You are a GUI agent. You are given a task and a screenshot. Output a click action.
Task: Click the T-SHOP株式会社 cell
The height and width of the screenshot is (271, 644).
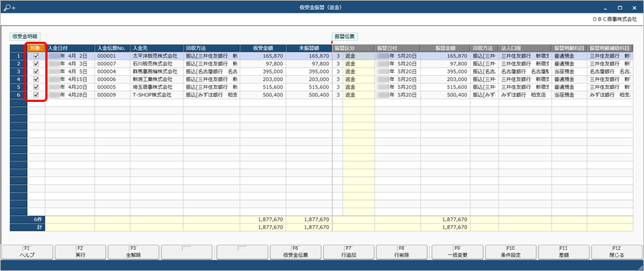pos(157,95)
